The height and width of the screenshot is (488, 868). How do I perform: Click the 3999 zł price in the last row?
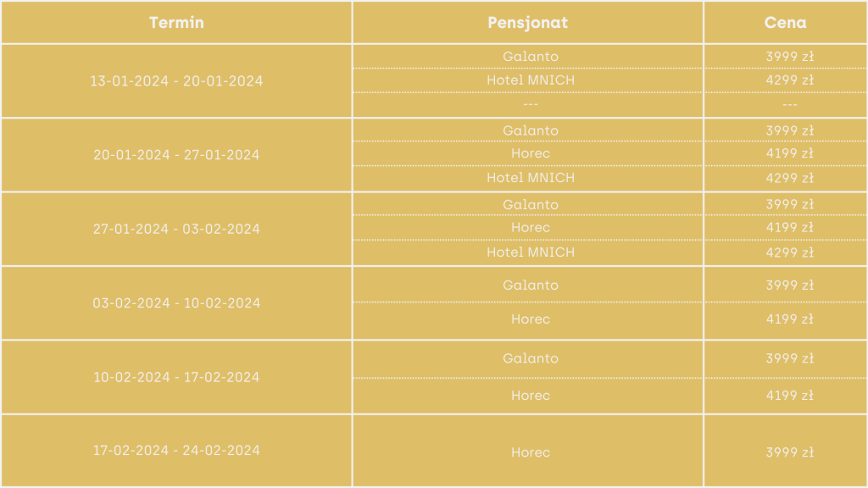click(789, 452)
